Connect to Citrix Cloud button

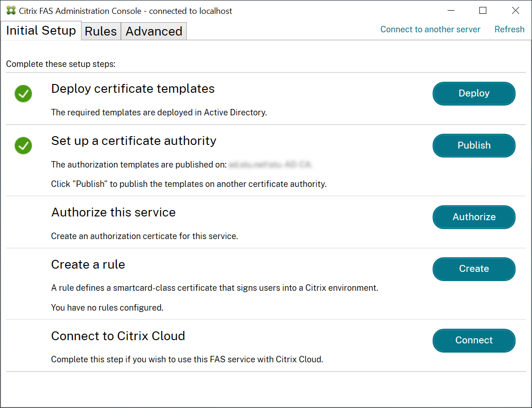[x=474, y=340]
